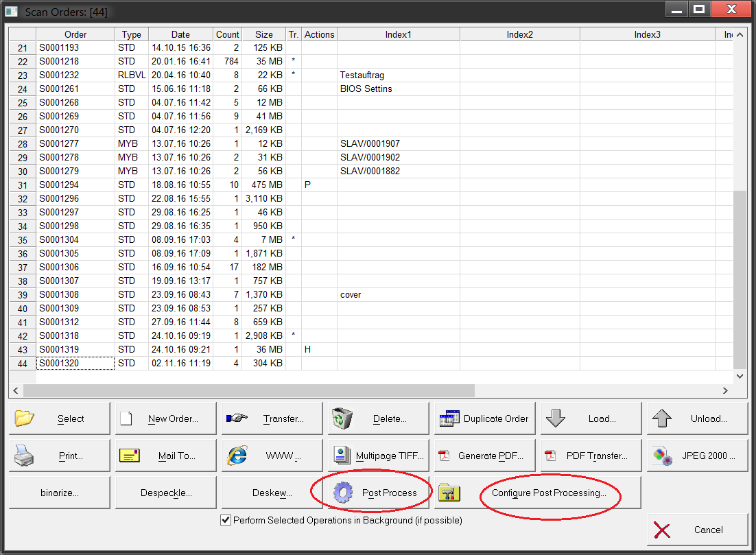The height and width of the screenshot is (555, 756).
Task: Click the Count column header
Action: click(x=227, y=34)
